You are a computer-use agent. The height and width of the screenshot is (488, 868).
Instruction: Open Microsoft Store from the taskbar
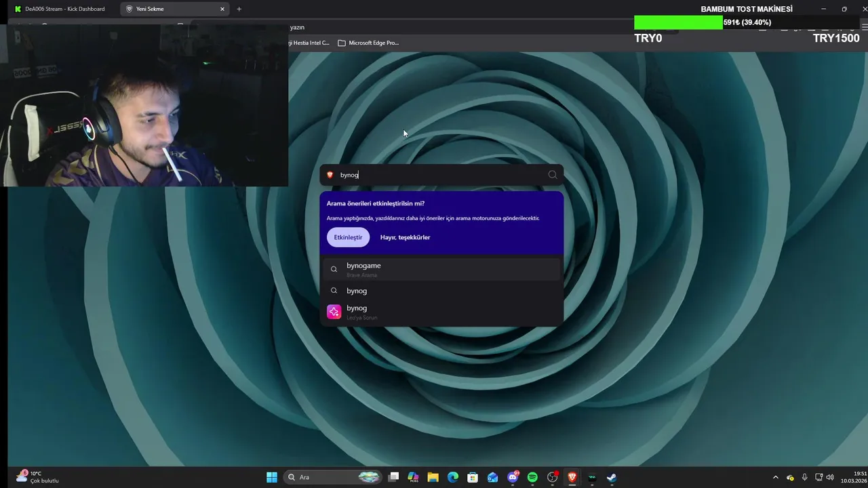click(x=473, y=477)
